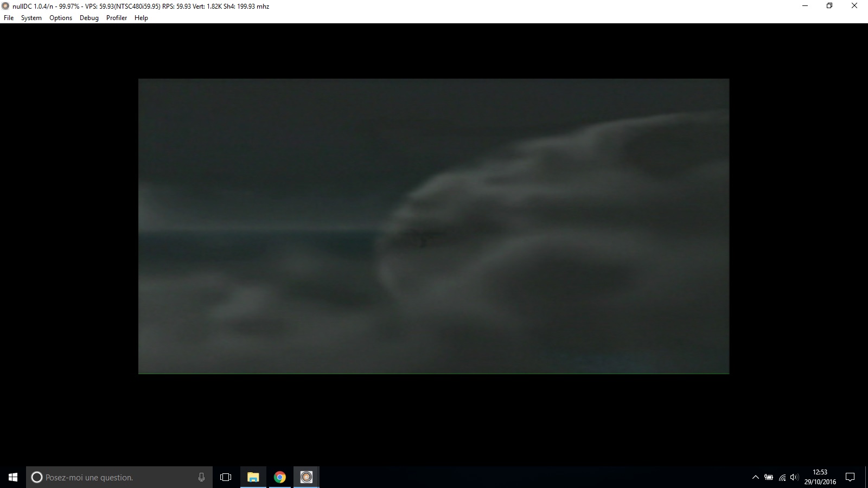Select nullDC emulator taskbar icon
The width and height of the screenshot is (868, 488).
[x=307, y=477]
